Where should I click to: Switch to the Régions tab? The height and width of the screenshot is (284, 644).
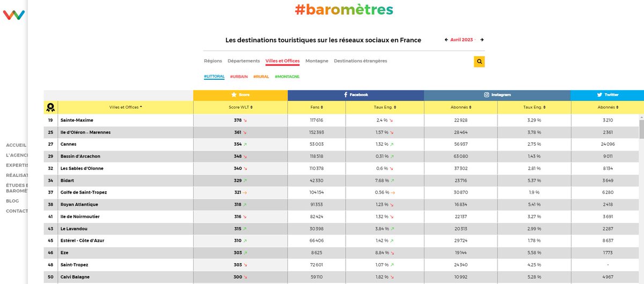tap(213, 61)
